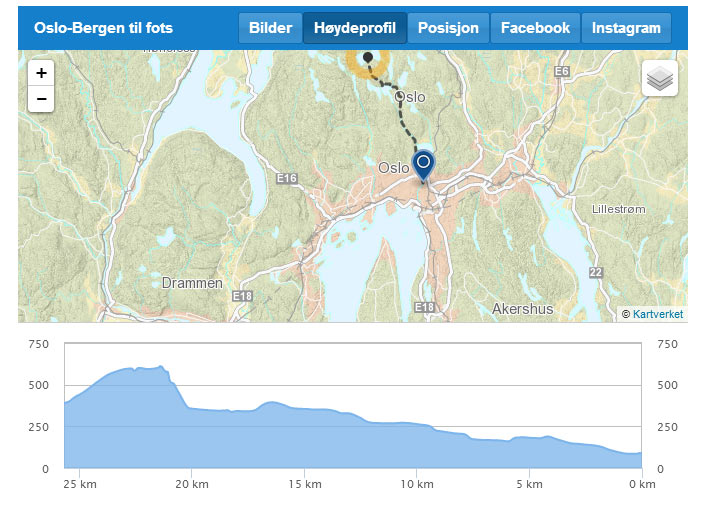Click the E16 road sign on map
The height and width of the screenshot is (507, 703).
(x=287, y=178)
